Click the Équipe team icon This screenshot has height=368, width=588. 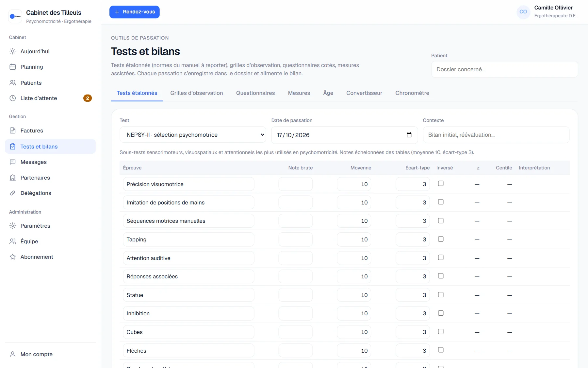click(x=13, y=241)
